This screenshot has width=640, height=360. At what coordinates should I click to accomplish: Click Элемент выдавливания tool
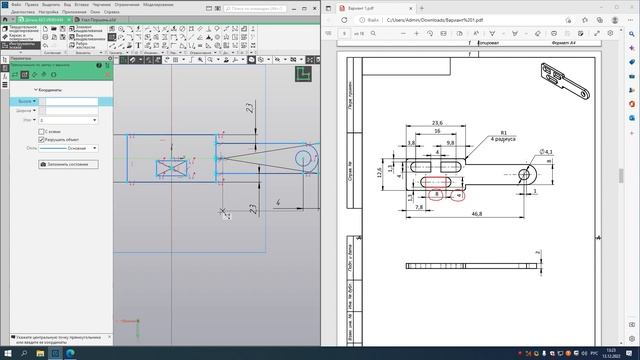[x=87, y=29]
